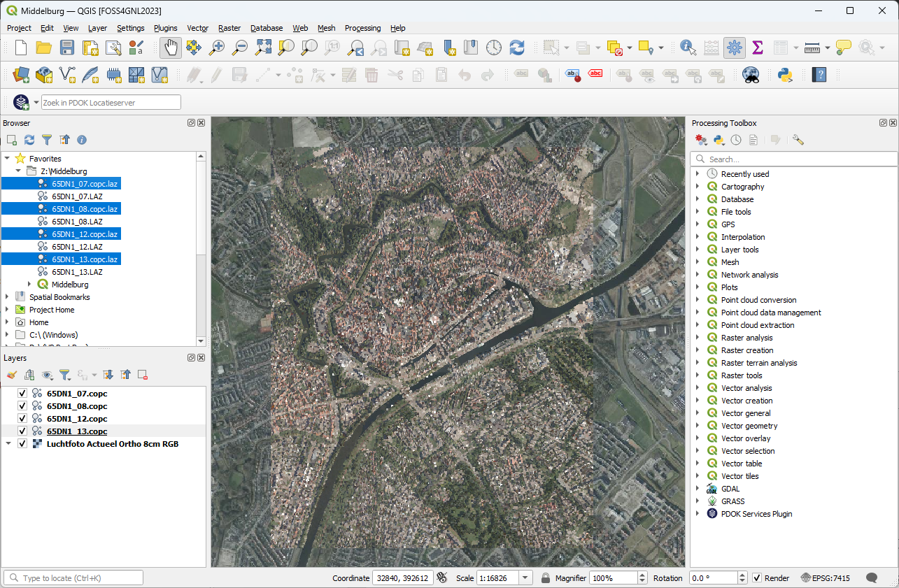This screenshot has width=899, height=588.
Task: Hide the Luchtfoto Actueel Ortho layer
Action: coord(22,443)
